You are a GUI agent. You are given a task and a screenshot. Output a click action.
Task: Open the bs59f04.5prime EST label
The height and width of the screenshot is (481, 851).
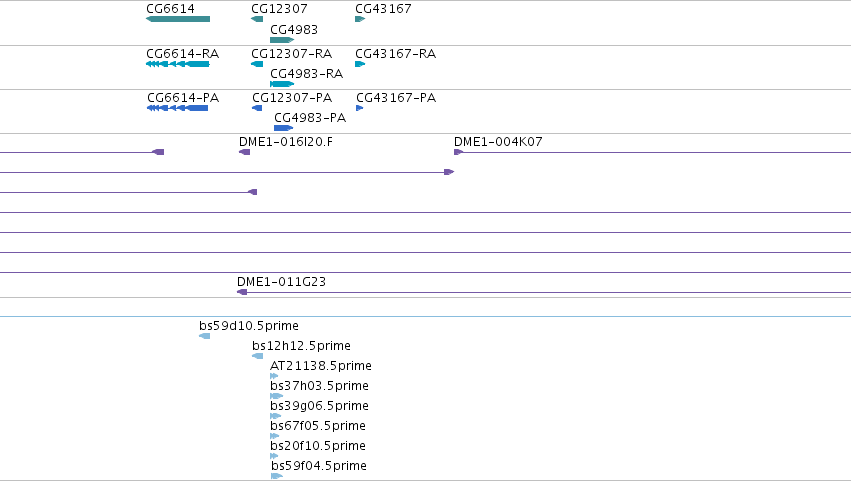tap(319, 466)
